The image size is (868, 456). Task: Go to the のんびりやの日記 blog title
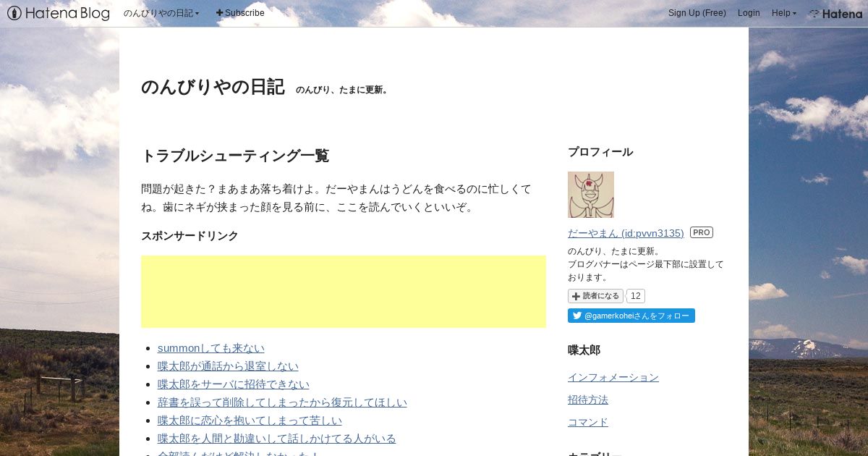click(x=213, y=87)
